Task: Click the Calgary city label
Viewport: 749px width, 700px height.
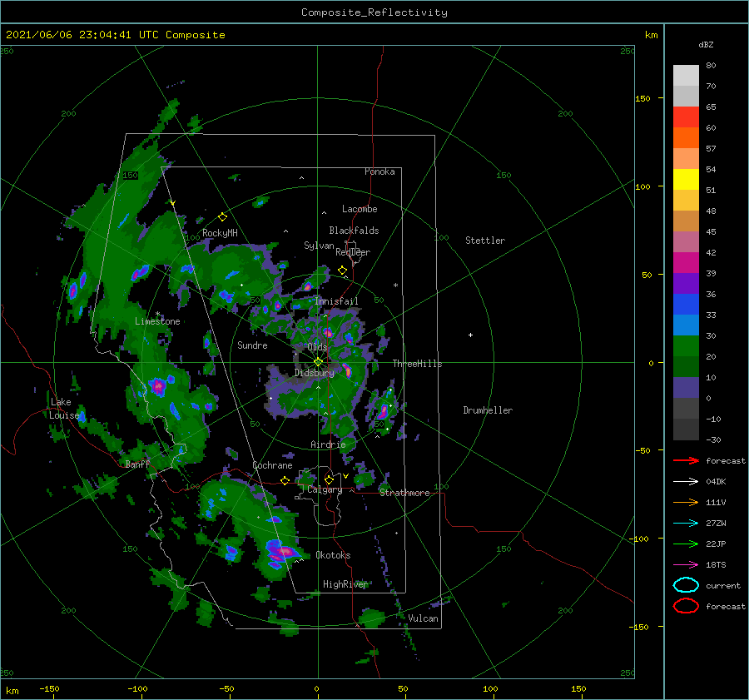Action: [x=325, y=489]
